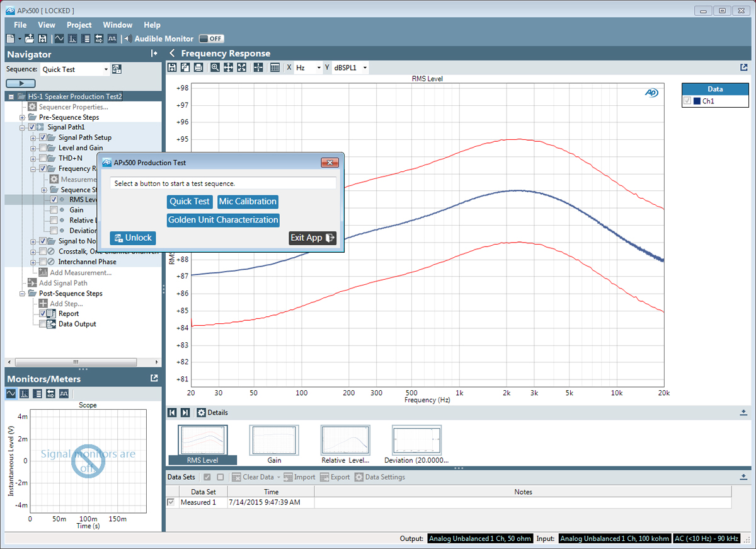Start the Mic Calibration sequence
This screenshot has width=756, height=549.
click(x=248, y=202)
